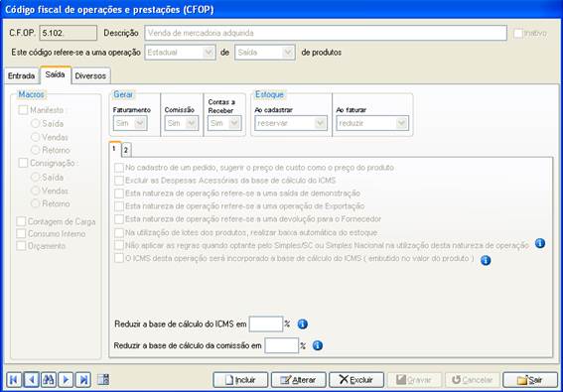Screen dimensions: 563x392
Task: Go to the next record
Action: coord(67,379)
